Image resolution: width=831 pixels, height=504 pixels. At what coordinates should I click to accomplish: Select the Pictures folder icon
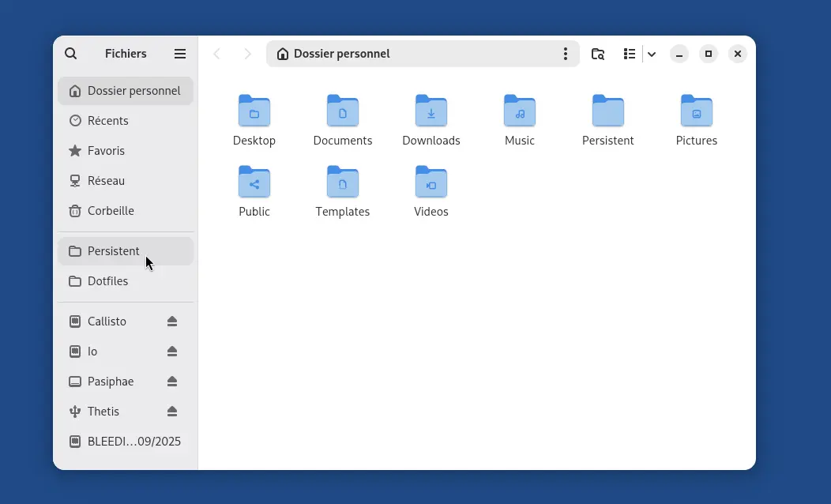point(697,111)
